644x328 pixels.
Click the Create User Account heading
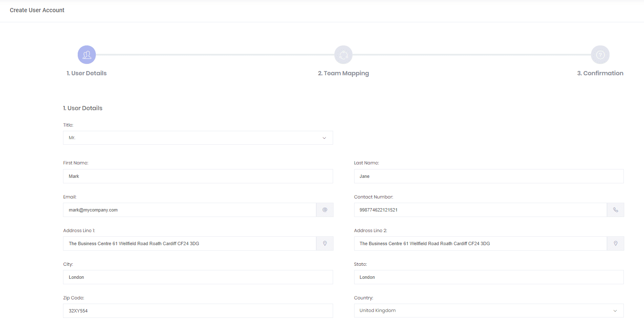tap(37, 10)
